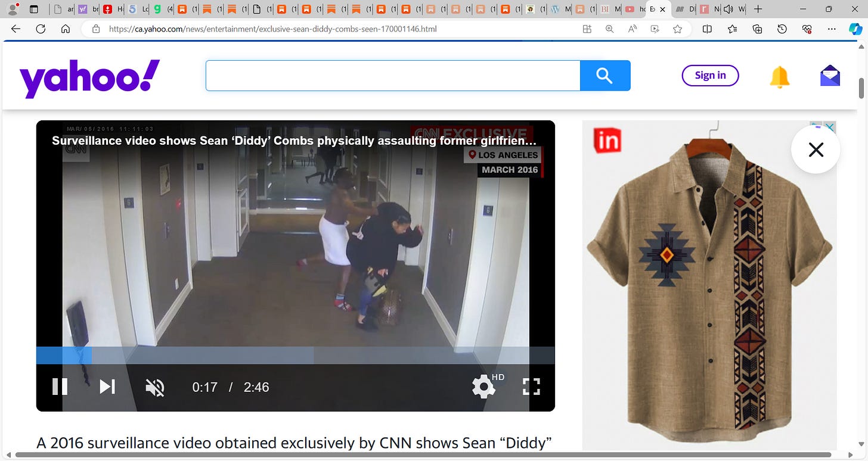Pause the video

click(x=60, y=387)
